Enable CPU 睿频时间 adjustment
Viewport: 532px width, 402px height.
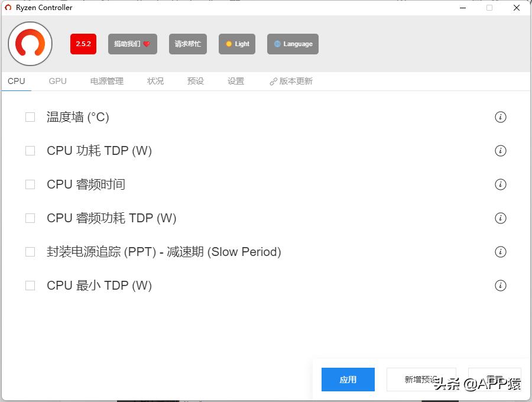point(30,184)
